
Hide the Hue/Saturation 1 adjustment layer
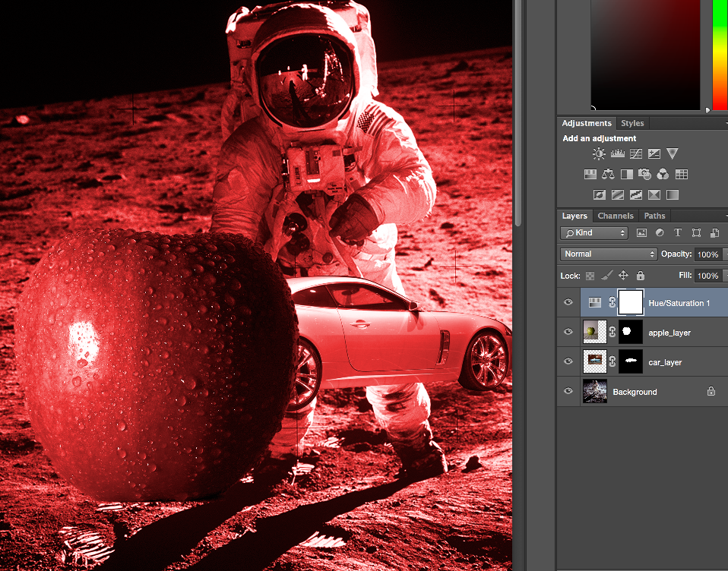coord(568,303)
